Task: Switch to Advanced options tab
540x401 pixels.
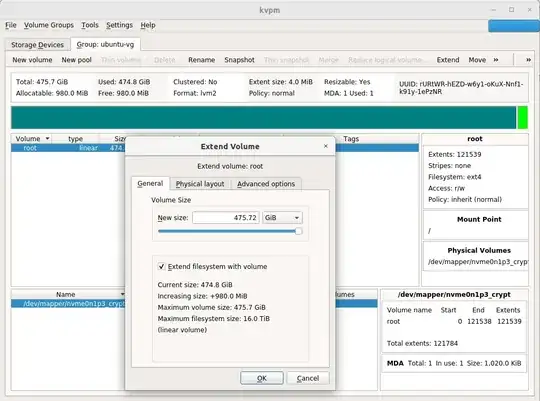Action: [266, 184]
